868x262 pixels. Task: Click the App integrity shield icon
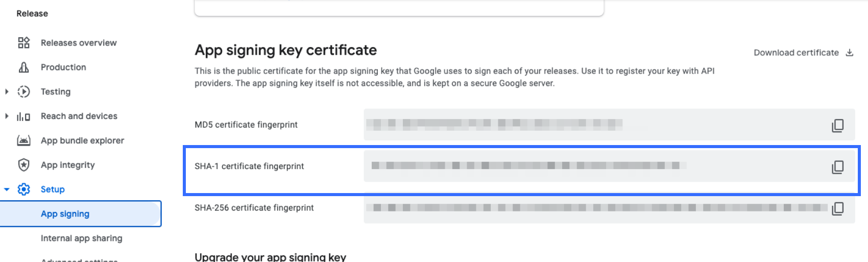tap(23, 165)
